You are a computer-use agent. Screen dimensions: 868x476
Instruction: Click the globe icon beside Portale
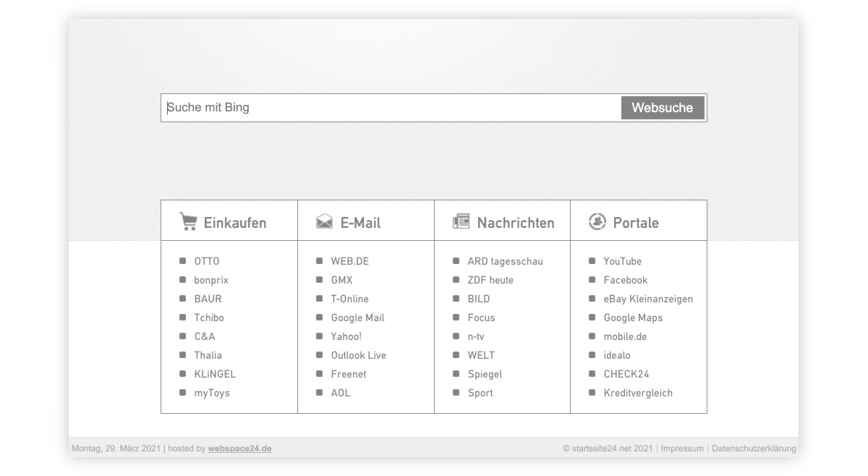click(x=597, y=221)
